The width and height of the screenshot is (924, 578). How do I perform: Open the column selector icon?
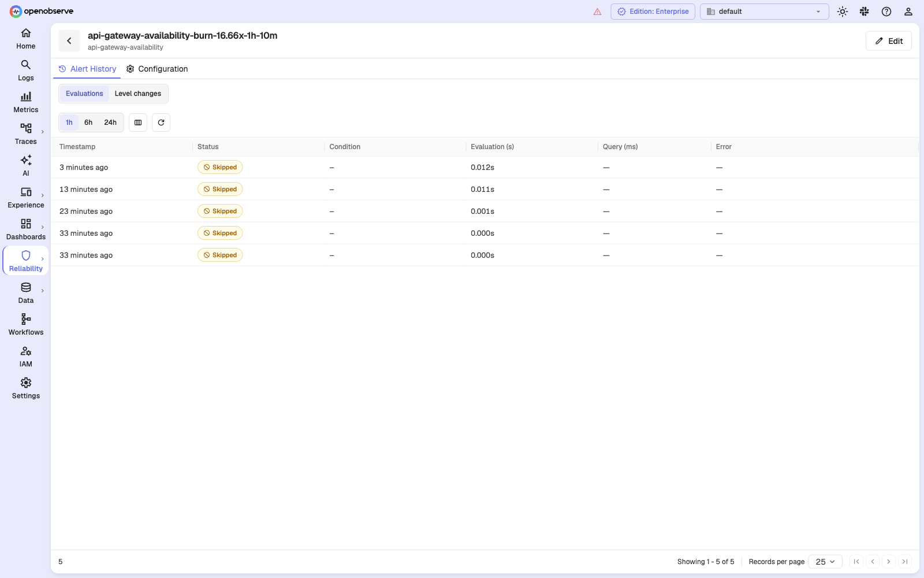[138, 123]
